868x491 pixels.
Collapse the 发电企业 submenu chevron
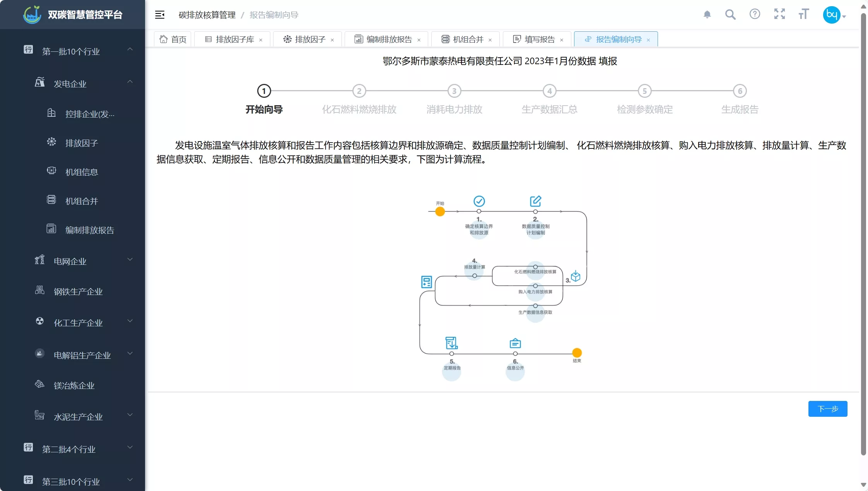coord(130,82)
